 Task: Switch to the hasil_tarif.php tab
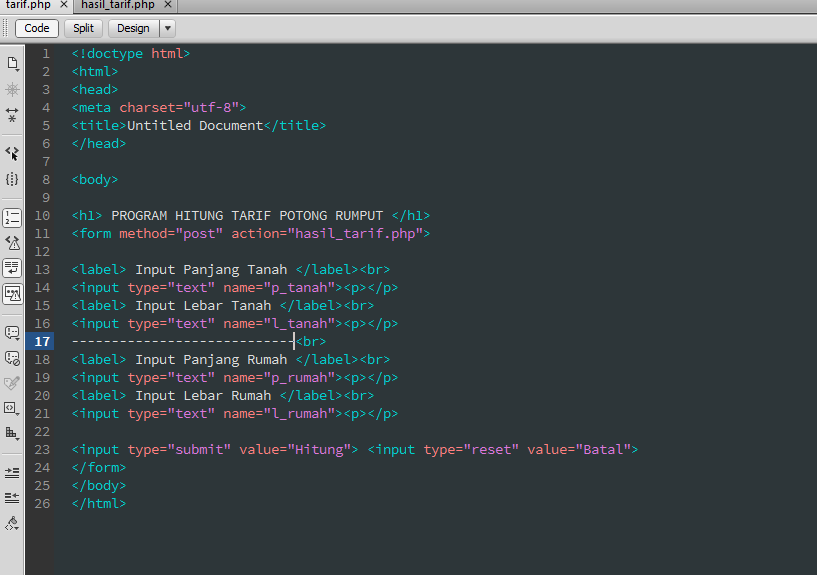(118, 5)
